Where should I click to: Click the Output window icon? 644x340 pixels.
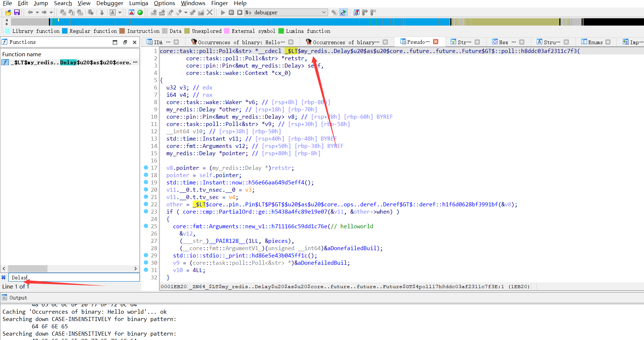coord(5,298)
